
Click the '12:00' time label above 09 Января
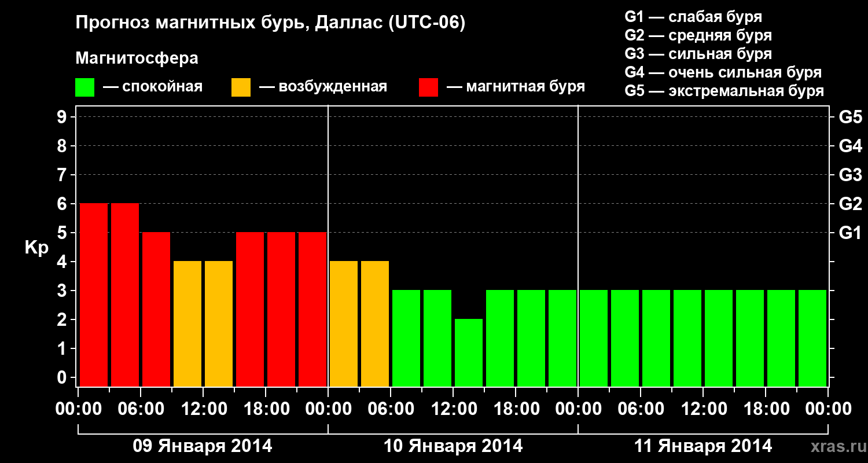tap(203, 409)
